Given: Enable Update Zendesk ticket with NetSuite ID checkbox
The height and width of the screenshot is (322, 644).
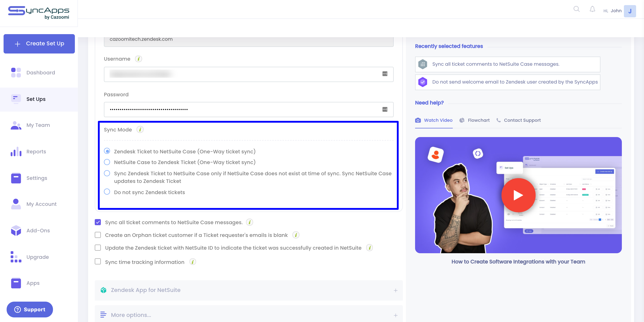Looking at the screenshot, I should coord(98,248).
